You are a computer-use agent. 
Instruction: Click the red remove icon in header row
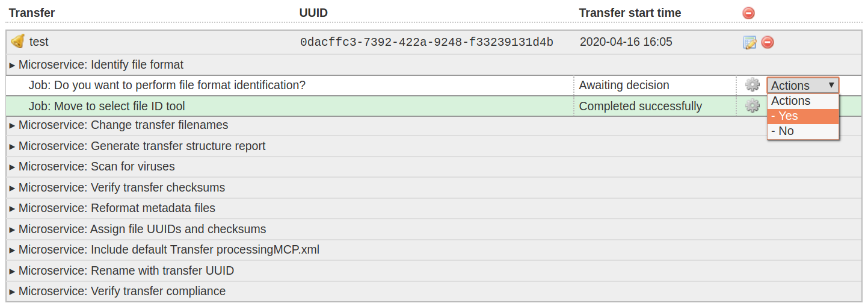[748, 13]
